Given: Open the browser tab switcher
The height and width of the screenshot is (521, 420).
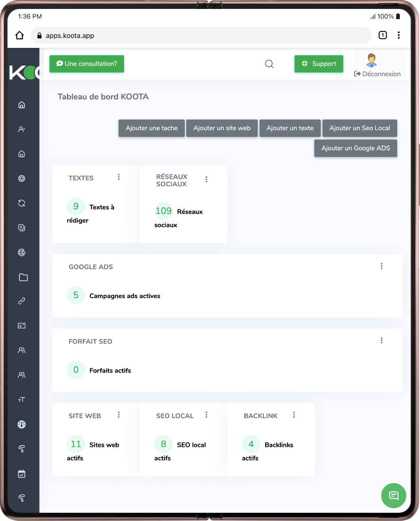Looking at the screenshot, I should pos(383,35).
